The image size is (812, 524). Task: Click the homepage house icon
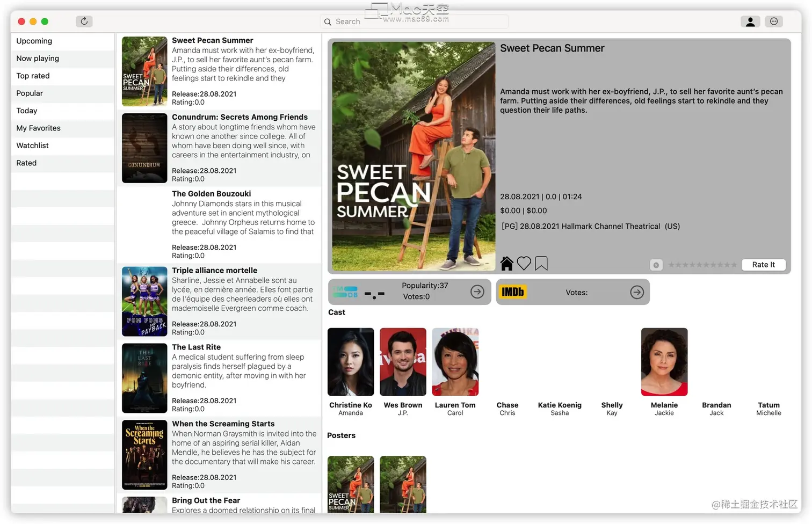(507, 264)
